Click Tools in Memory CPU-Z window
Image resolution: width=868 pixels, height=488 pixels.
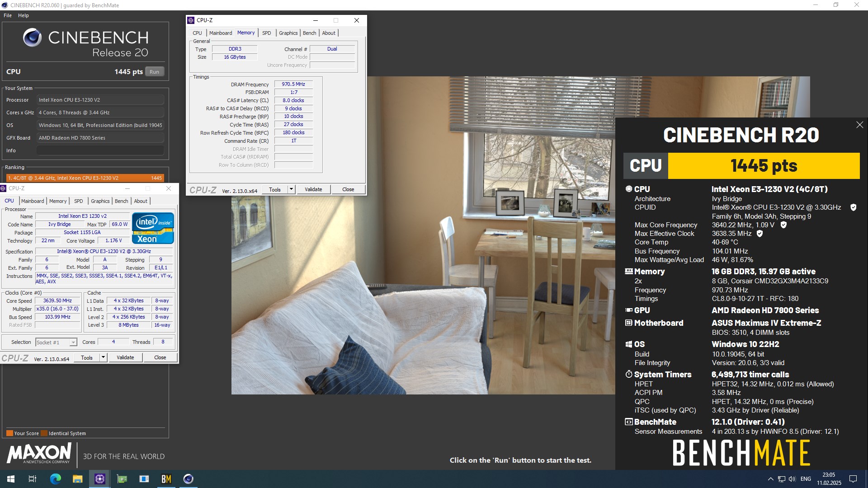click(x=275, y=190)
